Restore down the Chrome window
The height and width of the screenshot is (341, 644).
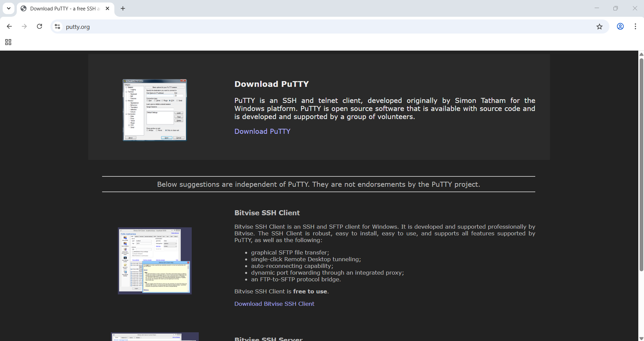click(615, 8)
